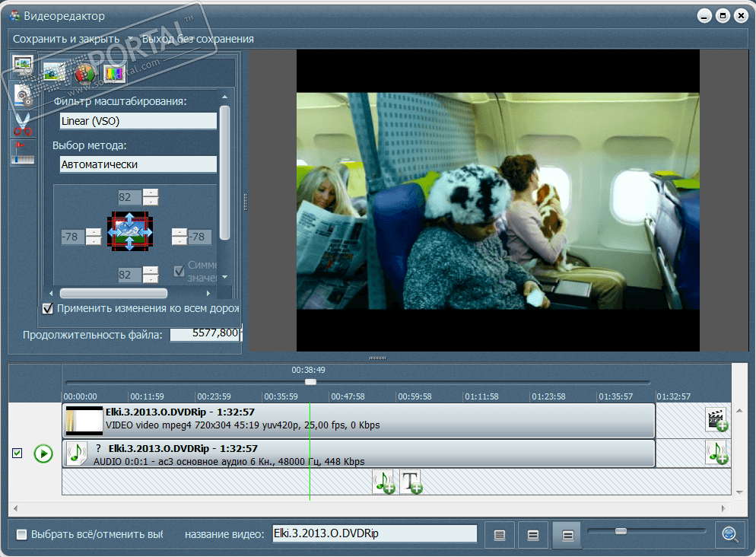Increase the right crop value -78
Screen dimensions: 756x557
coord(179,232)
